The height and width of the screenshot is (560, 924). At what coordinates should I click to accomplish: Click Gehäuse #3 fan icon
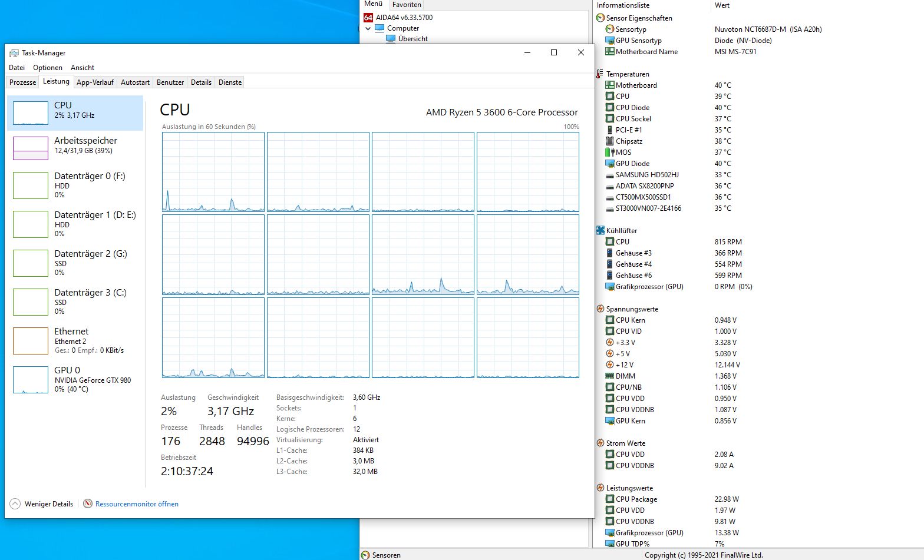pyautogui.click(x=610, y=253)
